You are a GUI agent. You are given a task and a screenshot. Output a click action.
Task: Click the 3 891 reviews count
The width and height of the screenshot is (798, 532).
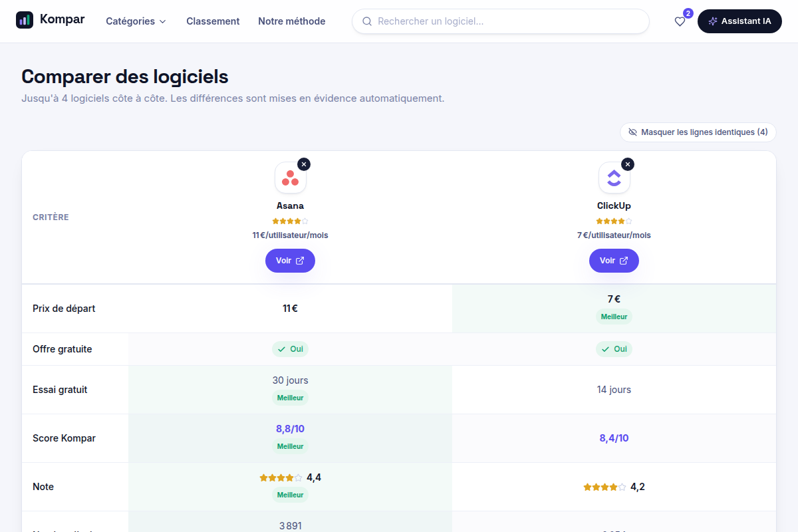(290, 526)
